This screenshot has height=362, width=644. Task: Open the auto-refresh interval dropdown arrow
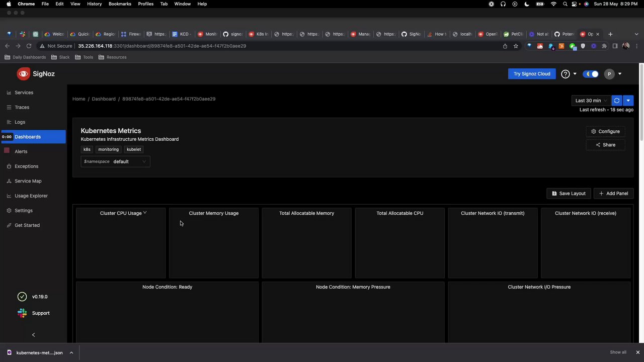click(x=628, y=101)
